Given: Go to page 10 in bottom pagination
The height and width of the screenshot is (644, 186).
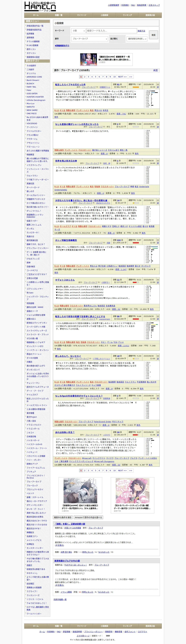Looking at the screenshot, I should click(x=114, y=471).
